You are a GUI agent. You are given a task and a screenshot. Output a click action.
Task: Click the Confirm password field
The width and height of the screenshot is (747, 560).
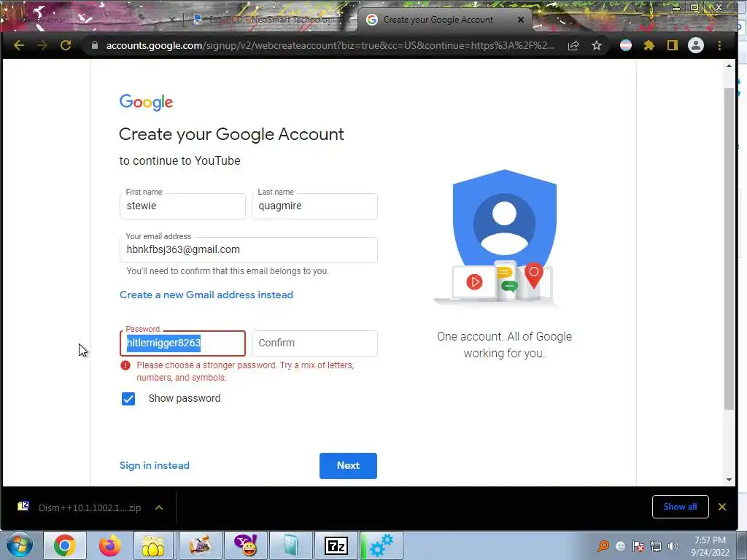click(x=315, y=343)
